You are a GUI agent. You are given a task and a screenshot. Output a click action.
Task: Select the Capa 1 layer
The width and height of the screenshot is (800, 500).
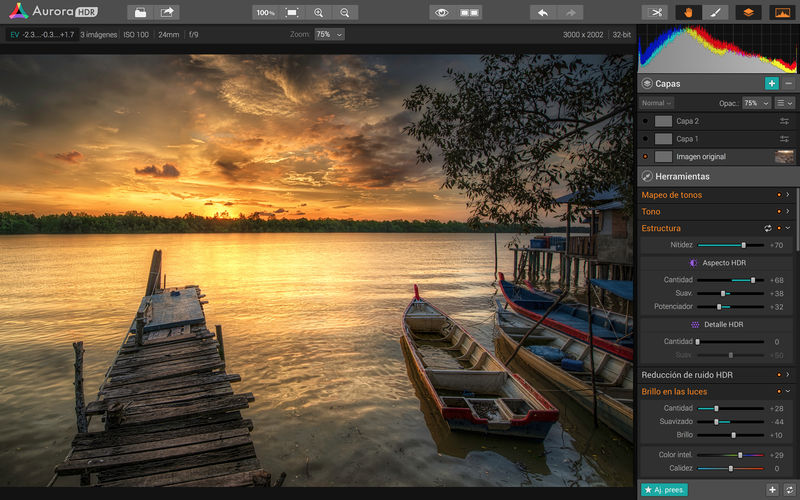pyautogui.click(x=717, y=139)
